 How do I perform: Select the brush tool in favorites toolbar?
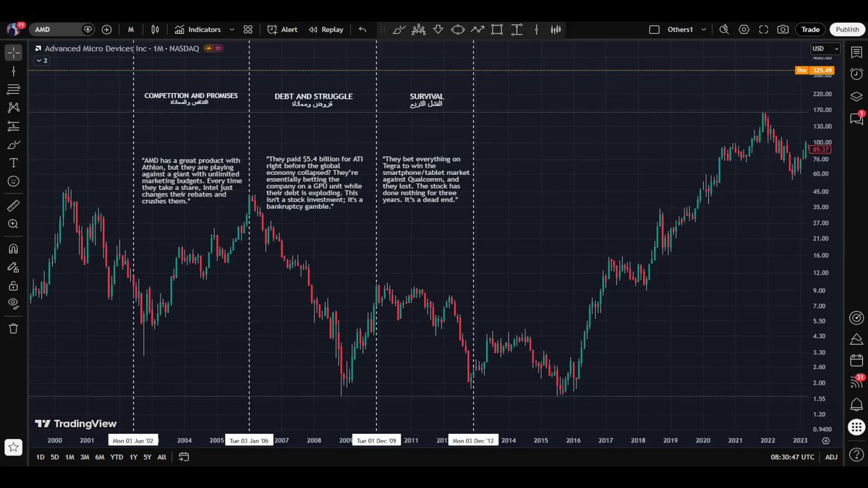tap(399, 30)
